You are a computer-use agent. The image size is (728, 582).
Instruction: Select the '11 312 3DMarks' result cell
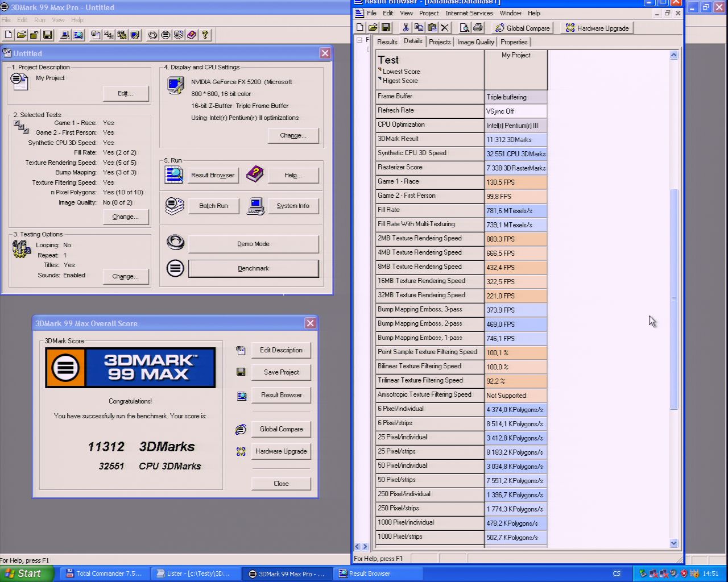click(x=516, y=139)
